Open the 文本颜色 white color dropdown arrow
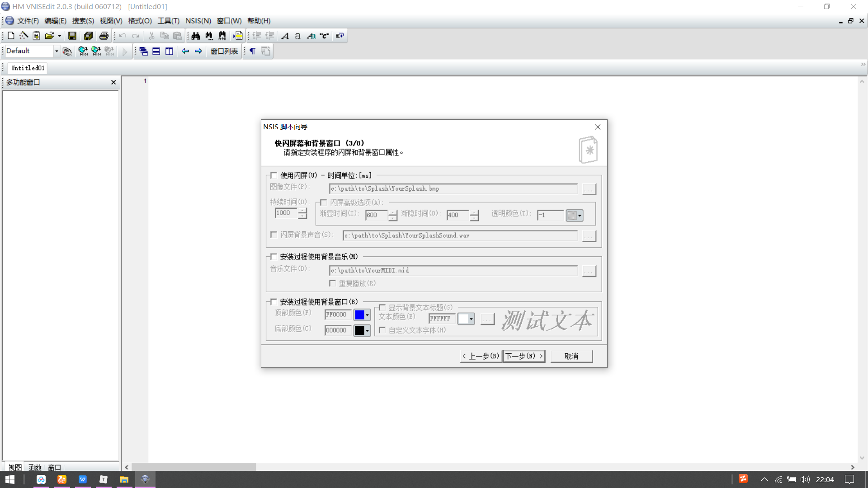Image resolution: width=868 pixels, height=488 pixels. pyautogui.click(x=471, y=319)
